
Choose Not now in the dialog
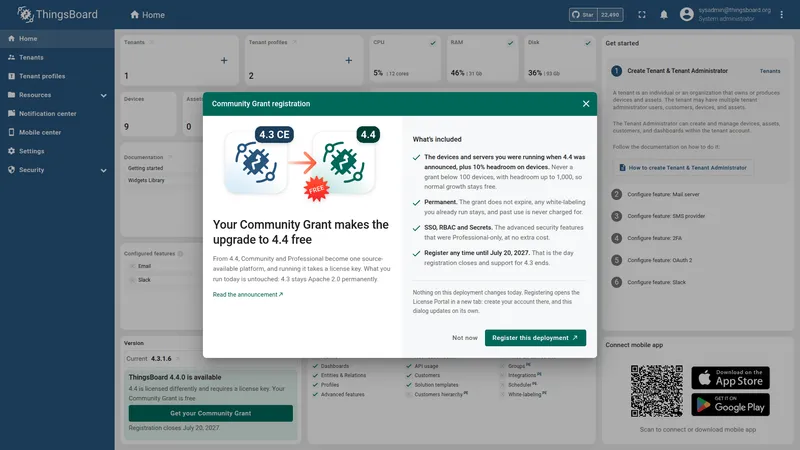click(465, 338)
